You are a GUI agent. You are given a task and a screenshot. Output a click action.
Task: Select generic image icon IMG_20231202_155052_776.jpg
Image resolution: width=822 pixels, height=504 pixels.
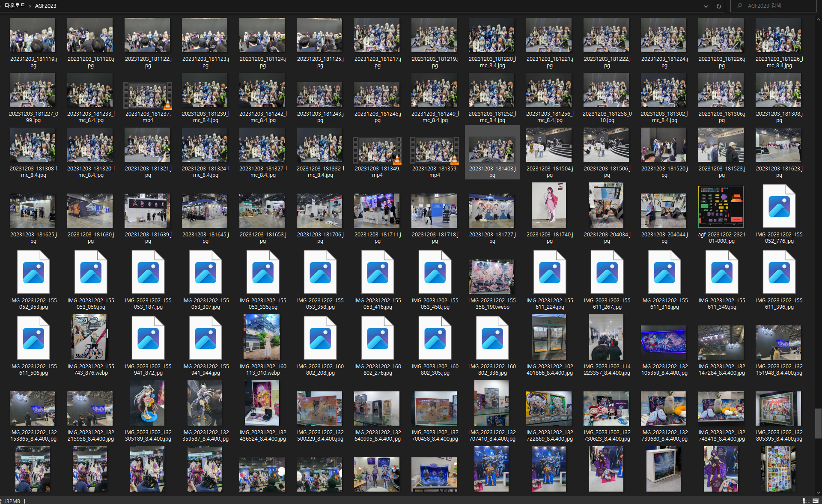(x=779, y=207)
